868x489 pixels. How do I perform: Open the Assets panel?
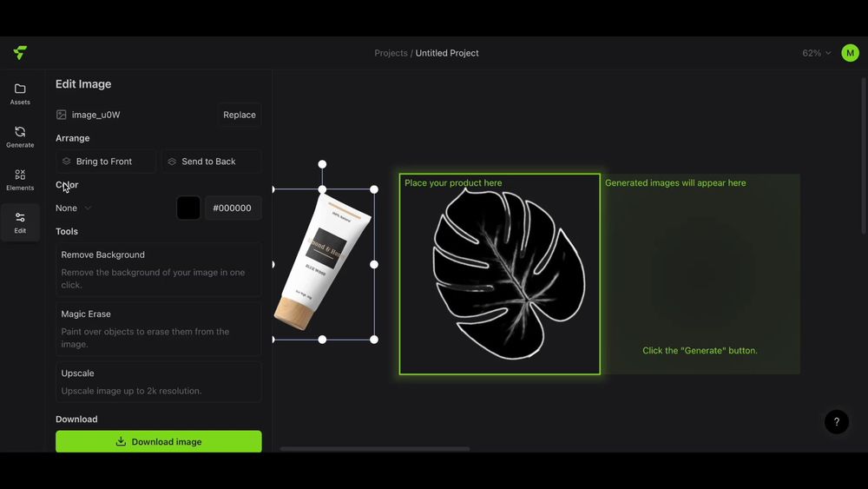click(x=20, y=94)
